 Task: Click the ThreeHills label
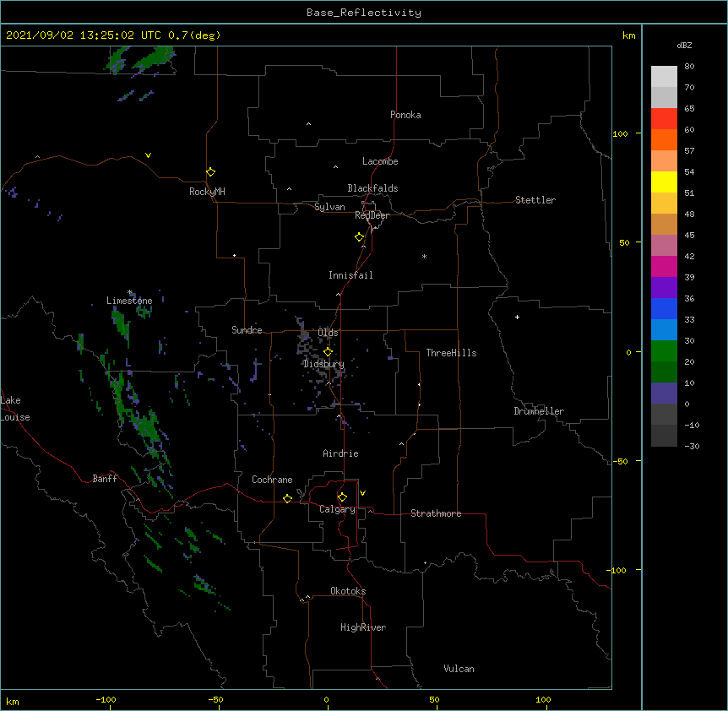click(451, 353)
